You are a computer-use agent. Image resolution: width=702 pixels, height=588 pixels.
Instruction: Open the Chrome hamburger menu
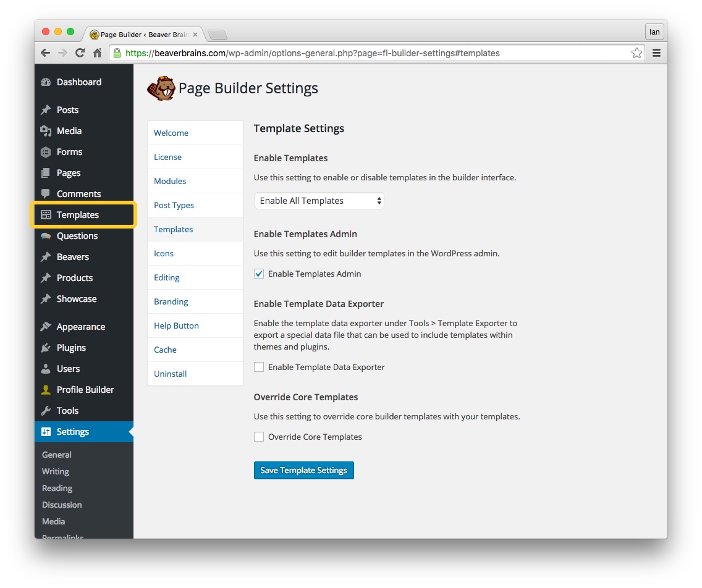656,52
